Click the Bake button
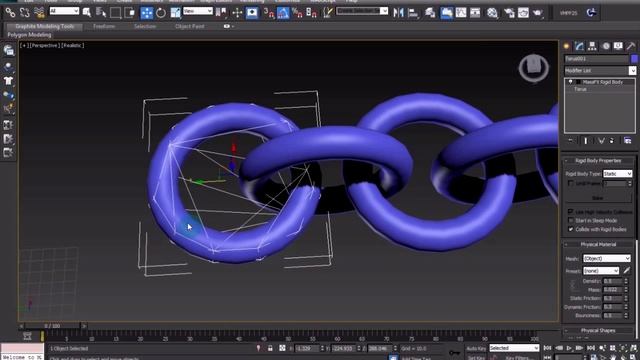640x360 pixels. (x=598, y=198)
